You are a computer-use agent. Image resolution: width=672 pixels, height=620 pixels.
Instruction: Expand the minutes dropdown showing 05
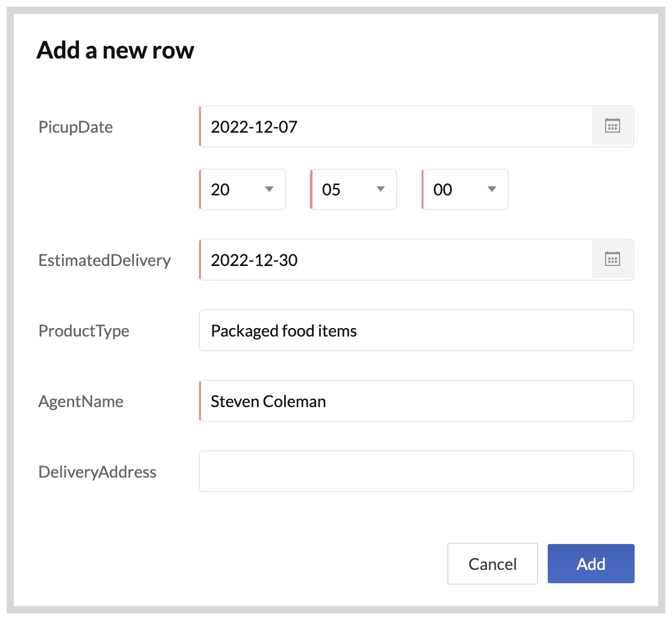pos(353,189)
